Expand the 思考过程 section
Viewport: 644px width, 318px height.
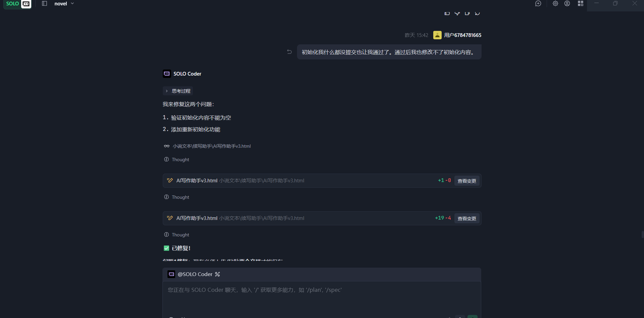pyautogui.click(x=178, y=91)
